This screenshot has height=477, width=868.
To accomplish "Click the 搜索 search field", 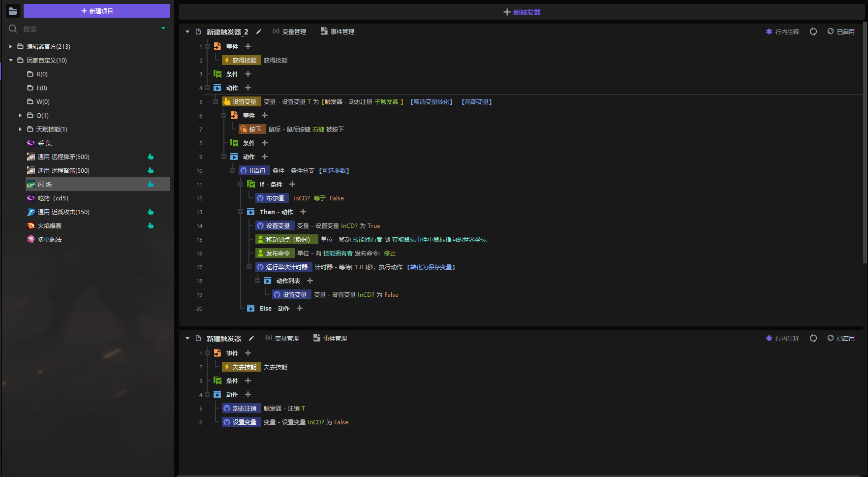I will tap(89, 29).
